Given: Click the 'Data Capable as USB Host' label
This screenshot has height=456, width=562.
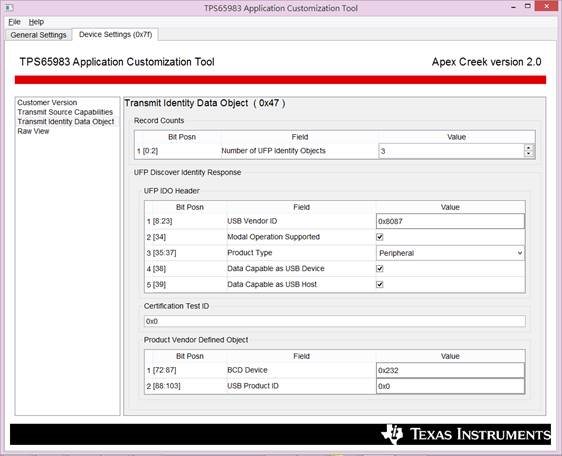Looking at the screenshot, I should (x=272, y=284).
